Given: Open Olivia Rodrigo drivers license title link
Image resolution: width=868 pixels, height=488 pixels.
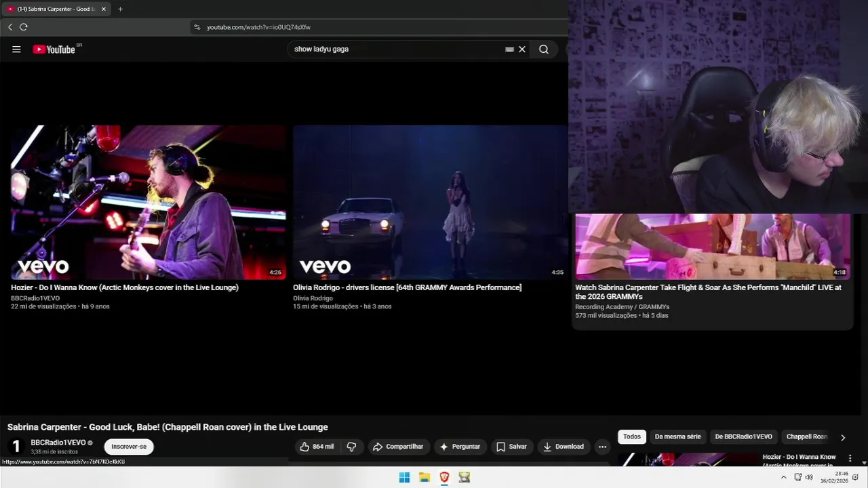Looking at the screenshot, I should click(x=407, y=287).
